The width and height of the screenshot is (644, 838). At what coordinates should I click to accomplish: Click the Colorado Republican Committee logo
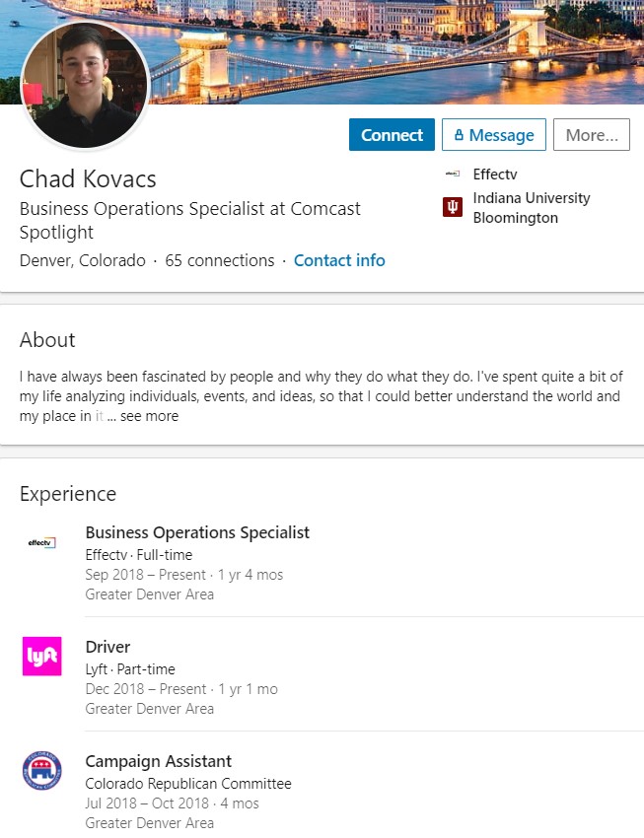click(x=41, y=771)
